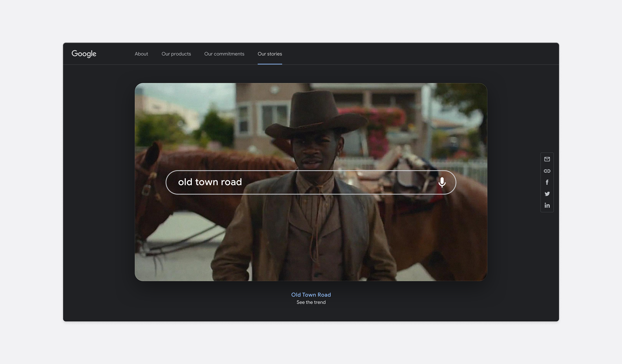Viewport: 622px width, 364px height.
Task: Follow the Old Town Road link
Action: click(311, 295)
